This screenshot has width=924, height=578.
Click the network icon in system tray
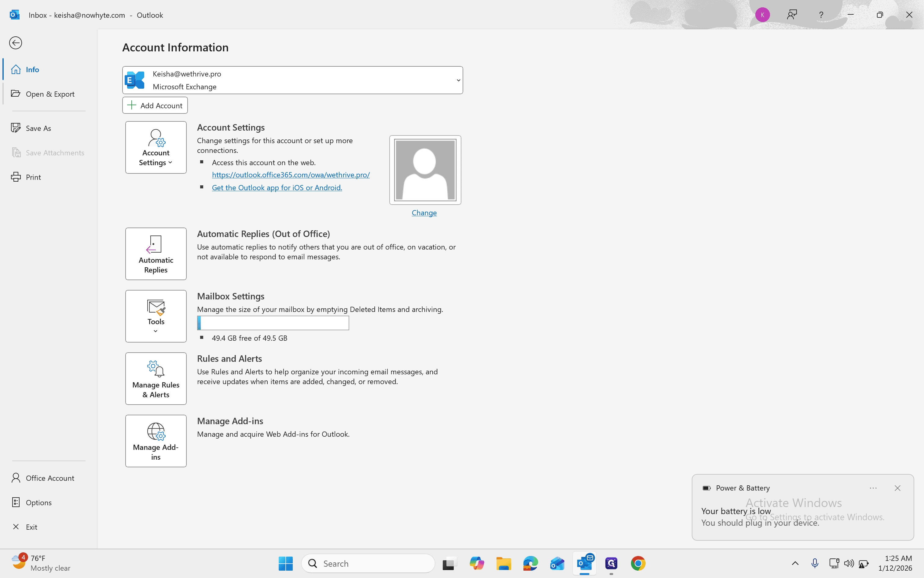click(x=834, y=563)
